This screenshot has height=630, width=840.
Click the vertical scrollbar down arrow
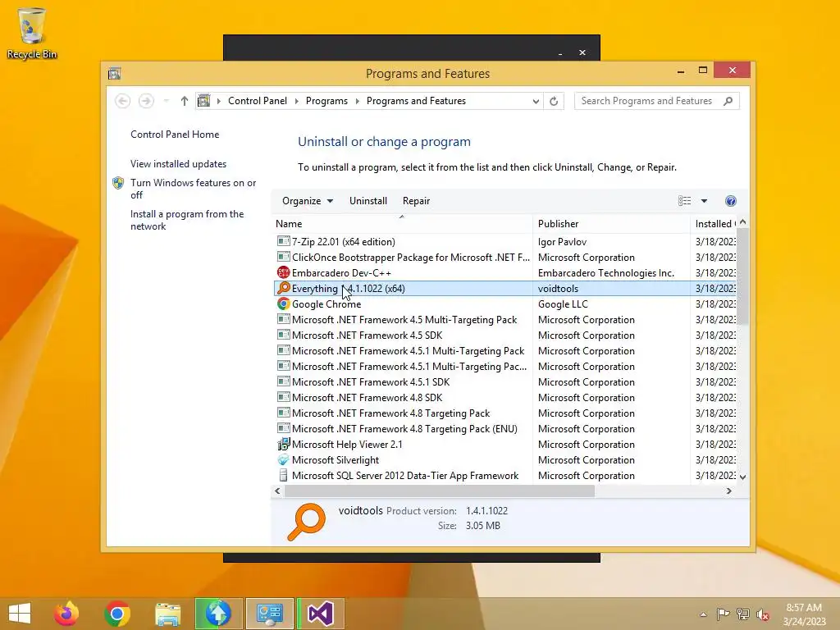click(742, 477)
